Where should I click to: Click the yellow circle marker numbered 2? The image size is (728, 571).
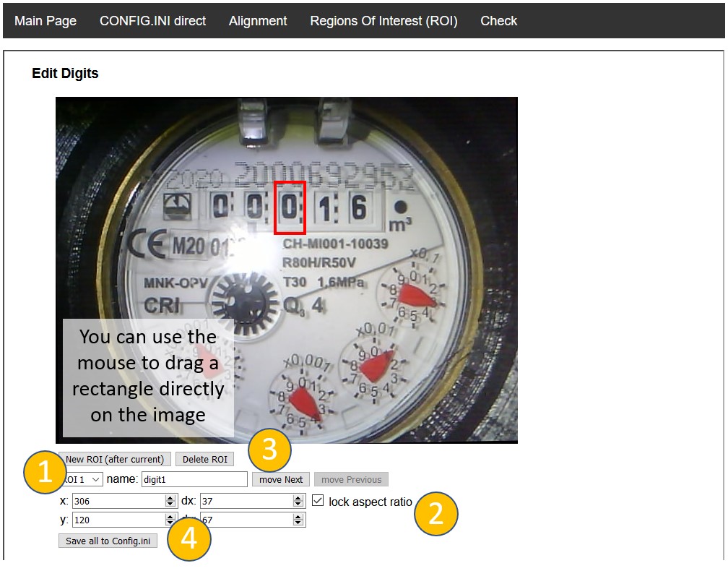pyautogui.click(x=435, y=514)
